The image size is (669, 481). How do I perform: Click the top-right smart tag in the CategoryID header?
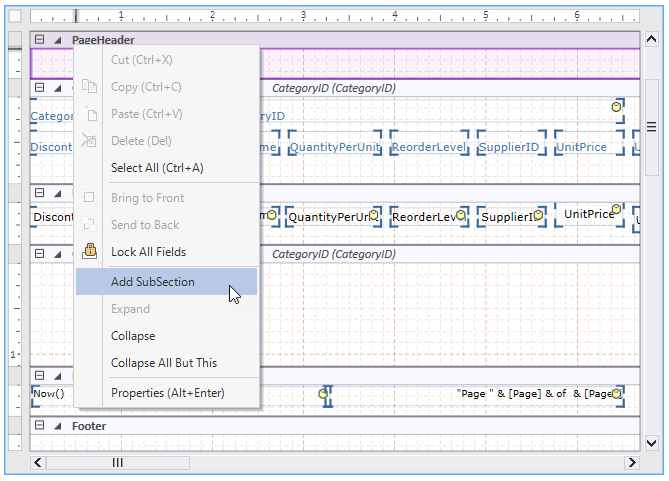click(617, 106)
